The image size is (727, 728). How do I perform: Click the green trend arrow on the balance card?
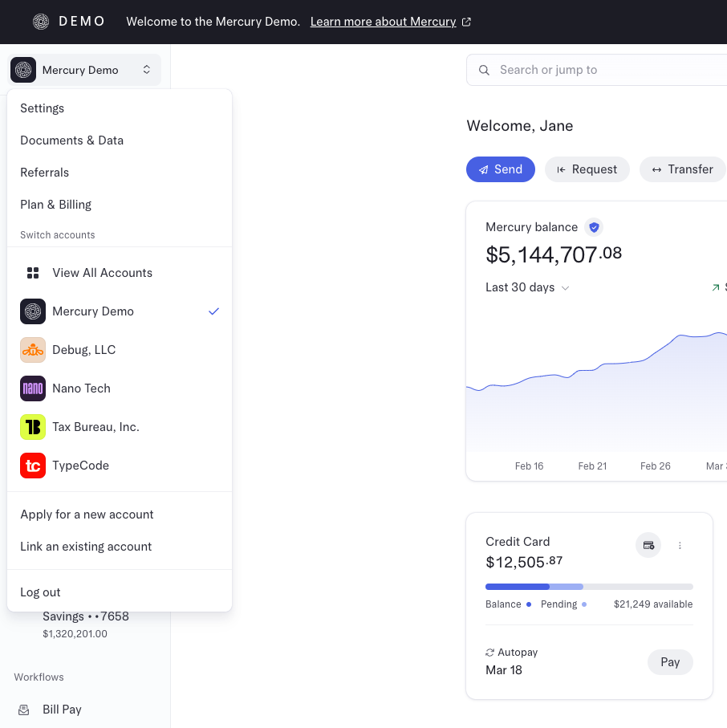tap(716, 287)
